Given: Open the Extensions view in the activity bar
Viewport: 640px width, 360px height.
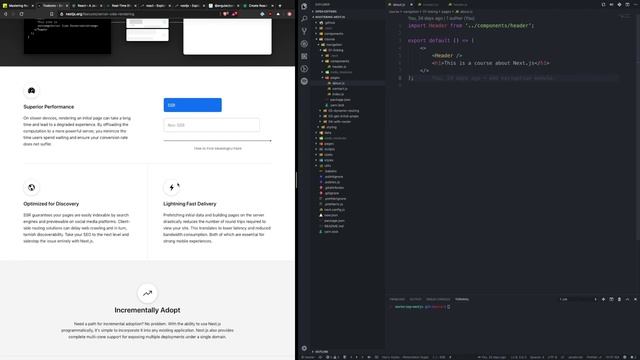Looking at the screenshot, I should point(304,56).
